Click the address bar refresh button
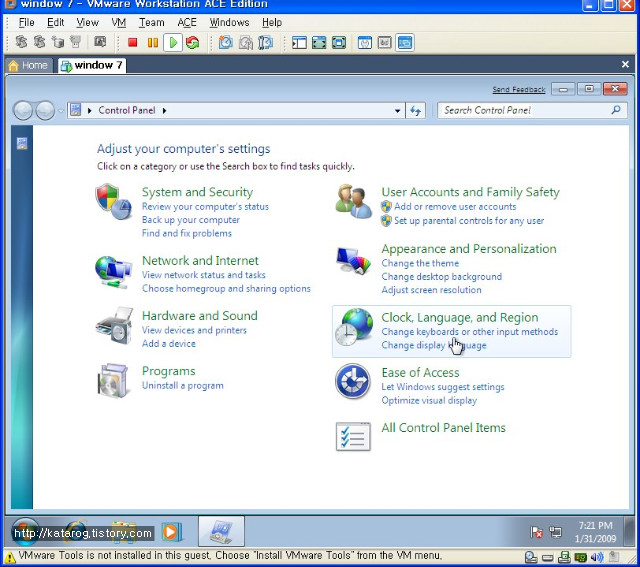This screenshot has width=640, height=567. 416,111
